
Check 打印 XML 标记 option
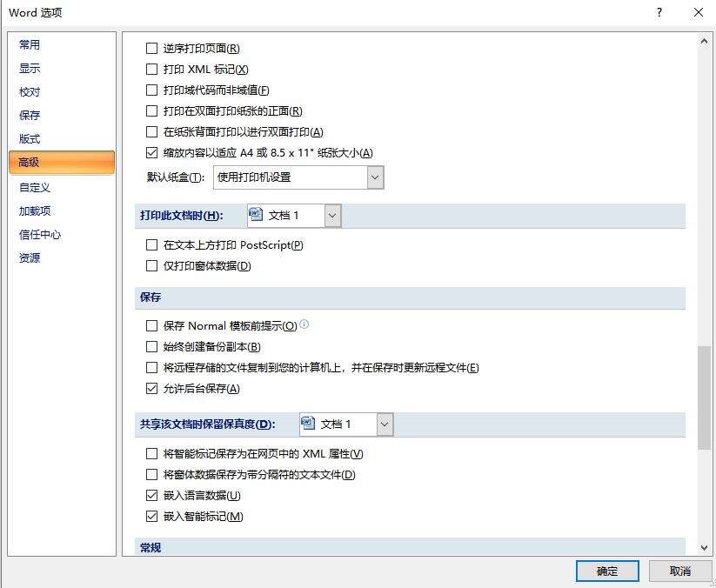[x=152, y=70]
